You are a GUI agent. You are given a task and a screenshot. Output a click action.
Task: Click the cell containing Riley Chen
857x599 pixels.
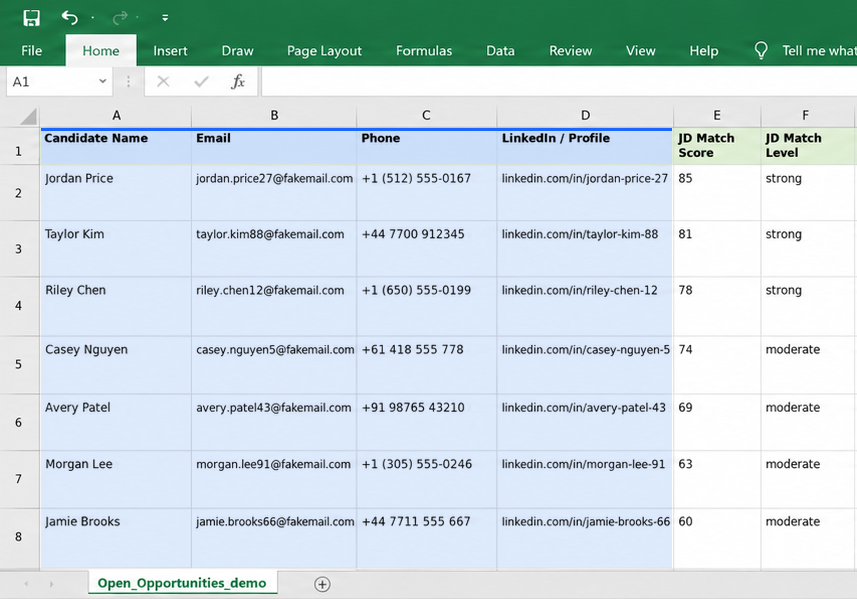pyautogui.click(x=116, y=307)
